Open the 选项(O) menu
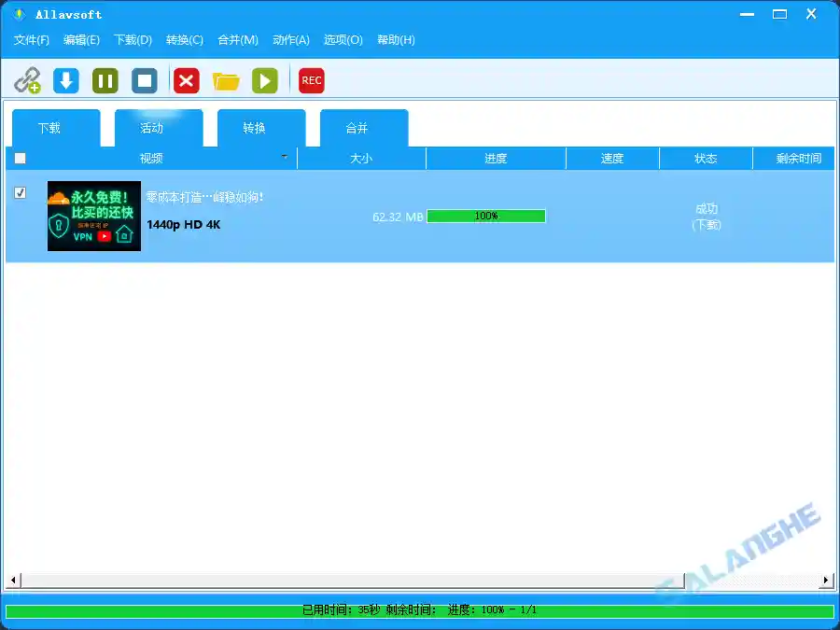This screenshot has height=630, width=840. click(x=343, y=40)
